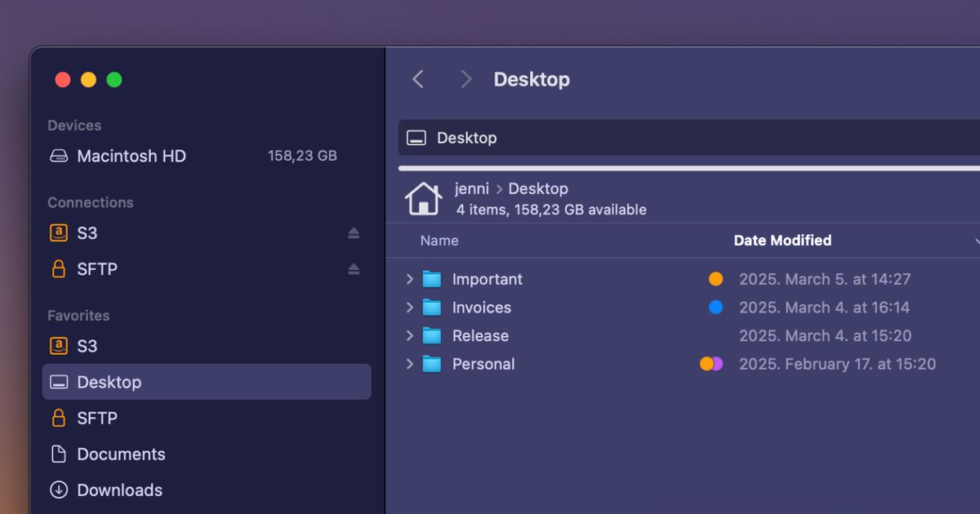This screenshot has height=514, width=980.
Task: Minimize the window with the yellow button
Action: pos(88,79)
